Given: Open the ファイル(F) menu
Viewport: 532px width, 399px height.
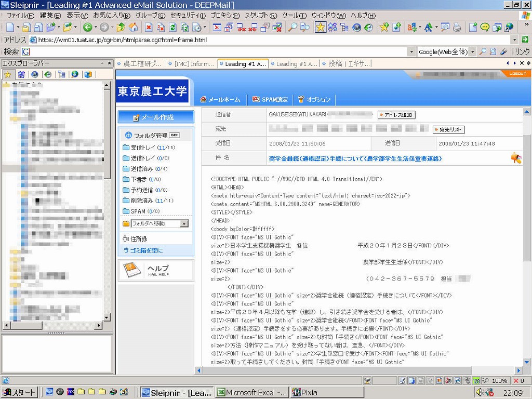Looking at the screenshot, I should (20, 16).
